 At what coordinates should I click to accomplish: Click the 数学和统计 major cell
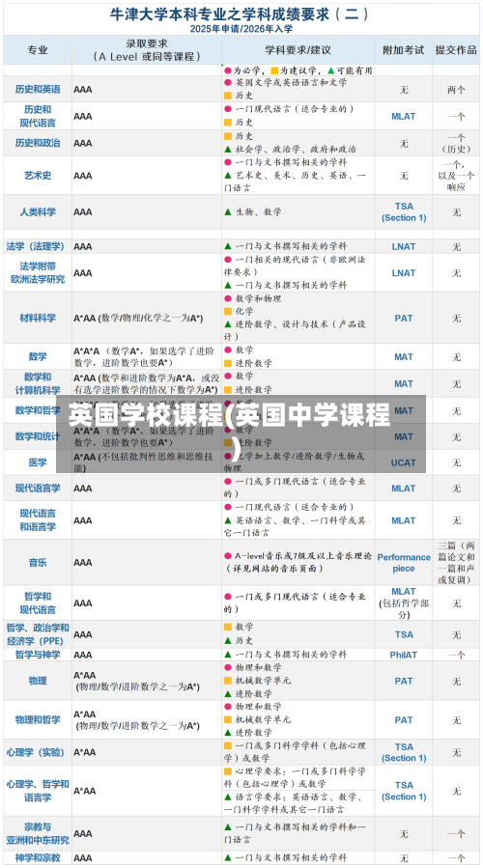coord(38,436)
